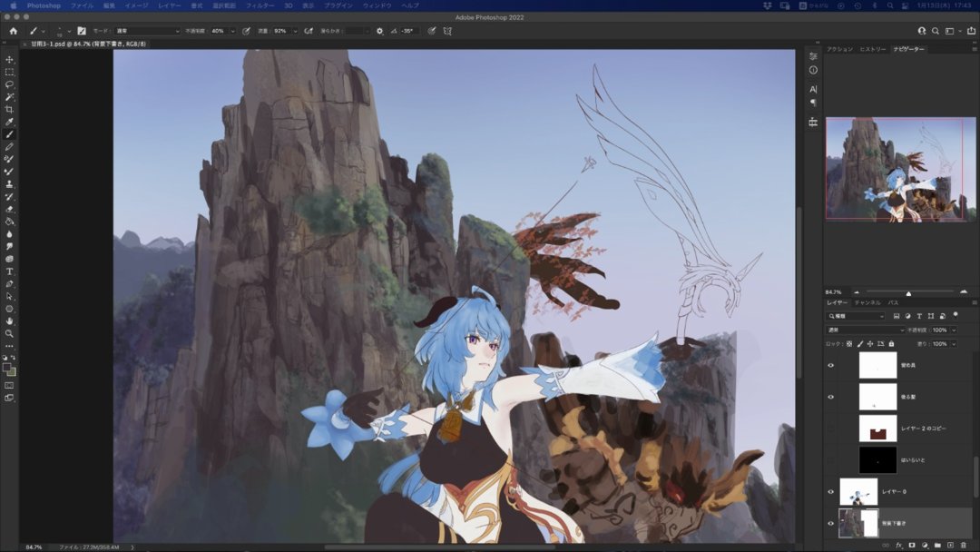This screenshot has height=552, width=980.
Task: Click the share icon at top right
Action: [971, 31]
